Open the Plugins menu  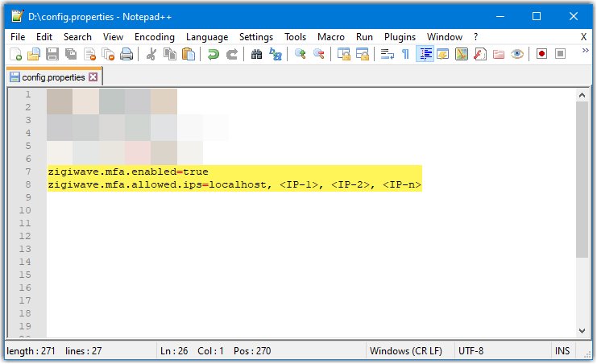click(x=400, y=37)
